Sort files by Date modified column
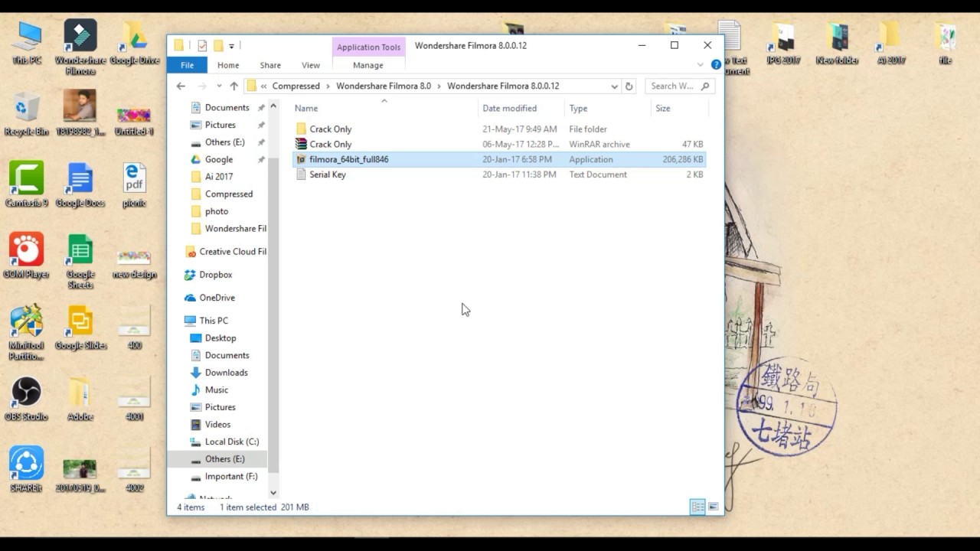Viewport: 980px width, 551px height. [521, 108]
